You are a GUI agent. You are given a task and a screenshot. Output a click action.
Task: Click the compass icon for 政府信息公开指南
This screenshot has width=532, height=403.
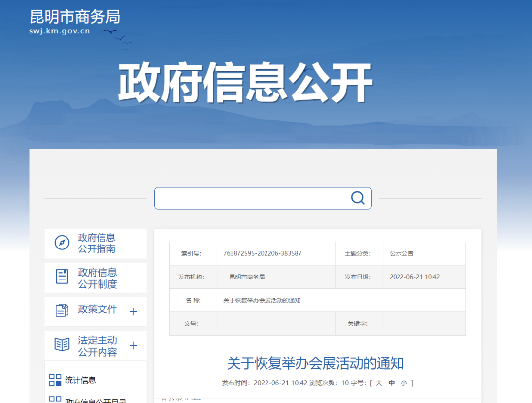pyautogui.click(x=62, y=243)
